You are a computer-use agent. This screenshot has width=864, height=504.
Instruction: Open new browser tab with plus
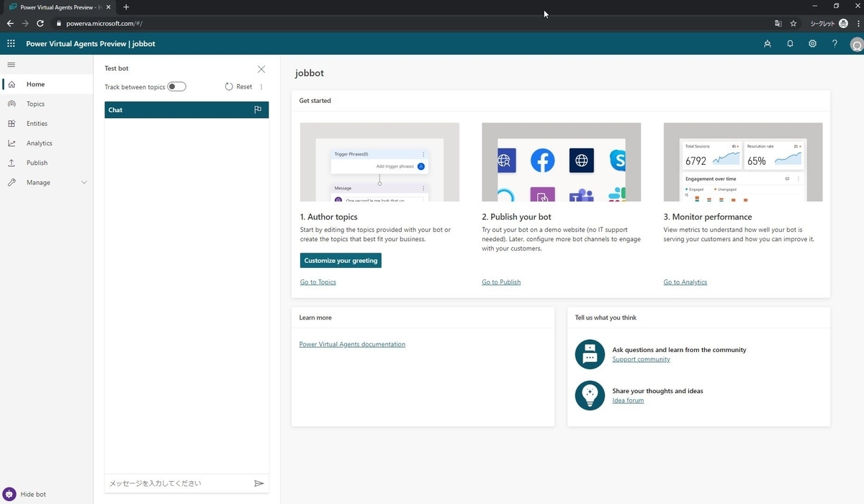(x=126, y=7)
